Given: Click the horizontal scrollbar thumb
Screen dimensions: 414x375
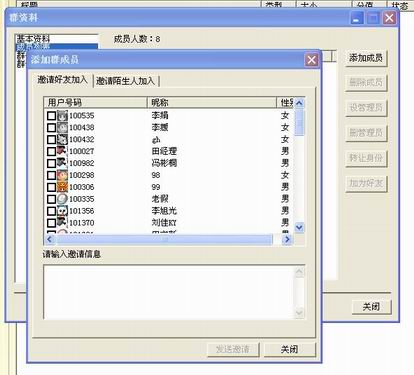Looking at the screenshot, I should [164, 239].
